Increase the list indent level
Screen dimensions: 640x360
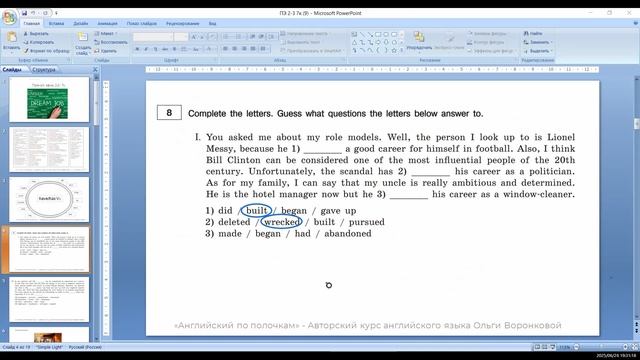click(x=261, y=37)
